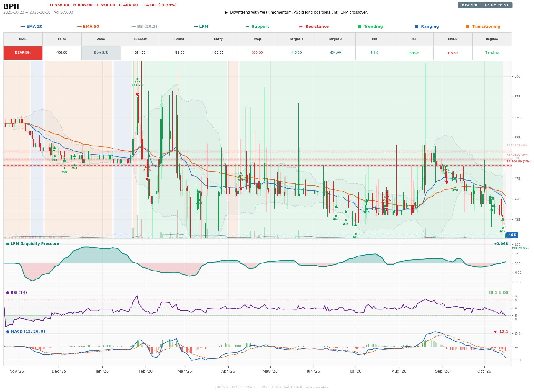
Task: Select the EMA 20 legend entry
Action: [x=32, y=27]
